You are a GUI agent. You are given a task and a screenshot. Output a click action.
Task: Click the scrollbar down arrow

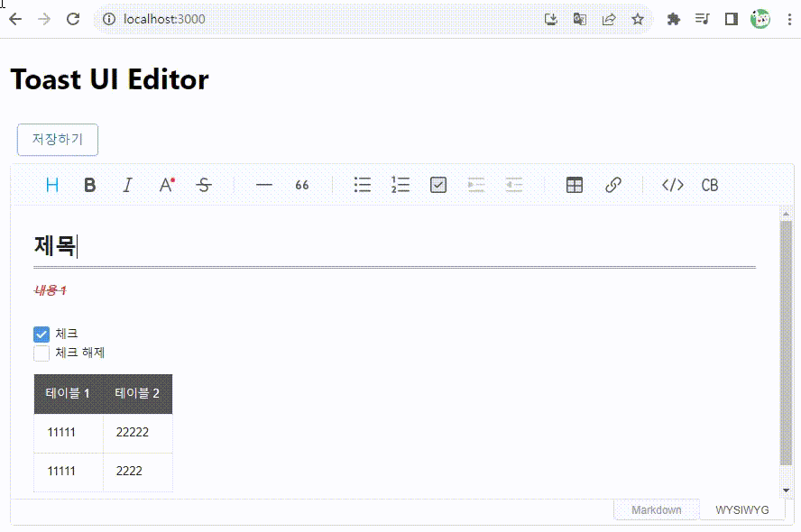click(x=786, y=491)
